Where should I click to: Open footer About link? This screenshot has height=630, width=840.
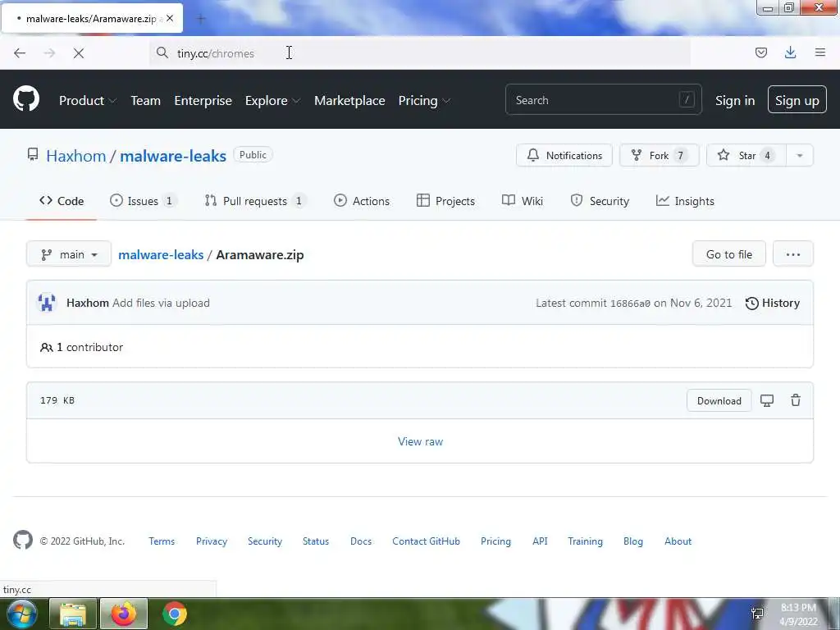[x=678, y=541]
